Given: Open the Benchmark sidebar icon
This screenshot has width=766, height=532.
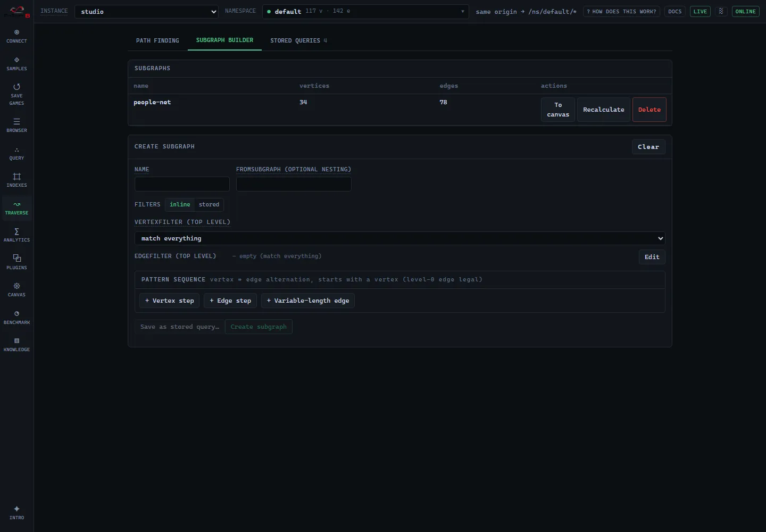Looking at the screenshot, I should point(16,318).
